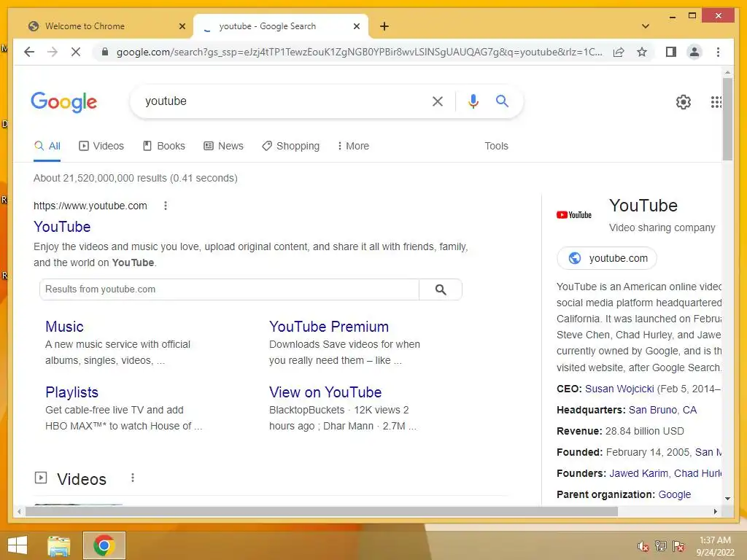
Task: Stop loading the page
Action: pyautogui.click(x=76, y=52)
